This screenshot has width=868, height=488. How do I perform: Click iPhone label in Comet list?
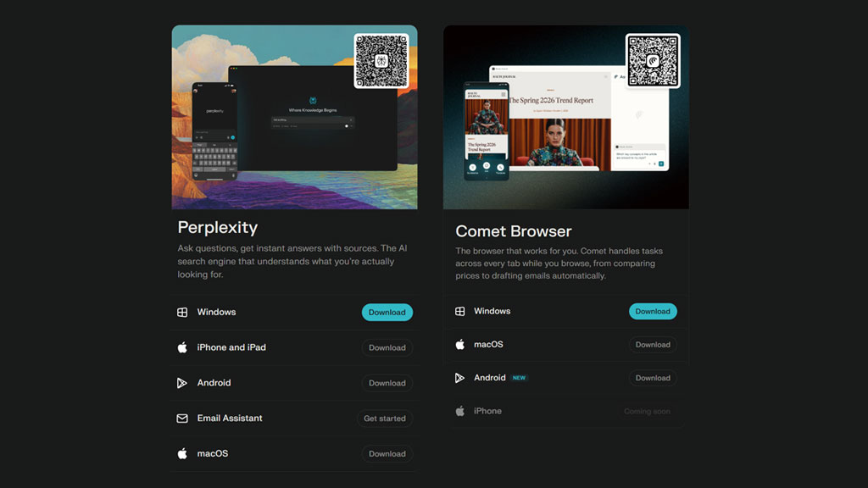tap(487, 411)
